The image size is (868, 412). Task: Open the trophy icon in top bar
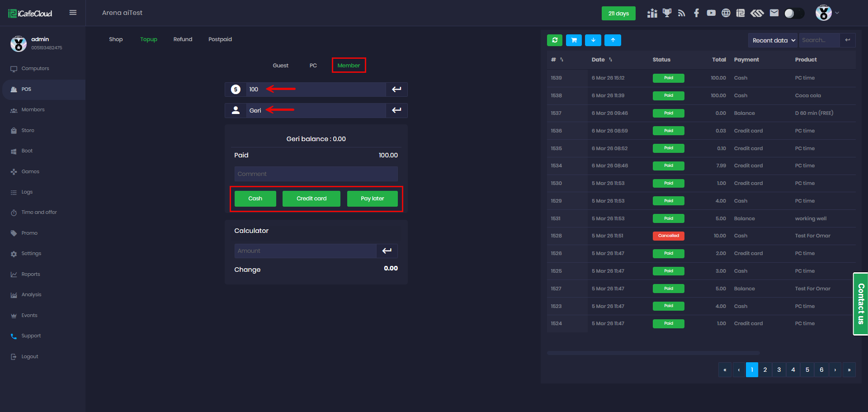pyautogui.click(x=667, y=13)
